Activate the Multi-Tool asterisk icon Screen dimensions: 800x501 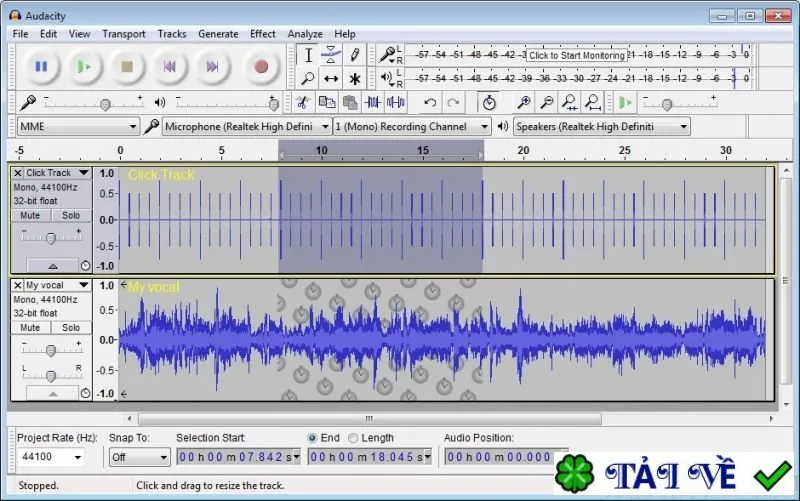pos(355,79)
